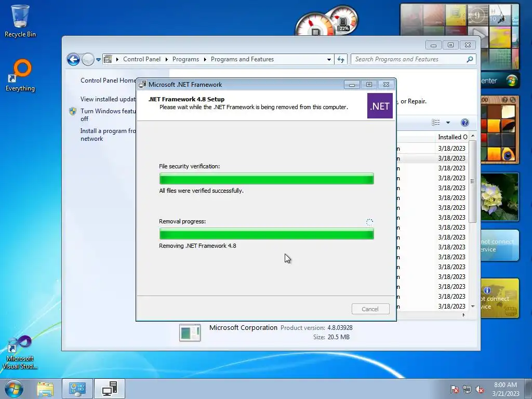The height and width of the screenshot is (399, 532).
Task: Open the Microsoft Visual Studio desktop shortcut
Action: (x=20, y=352)
